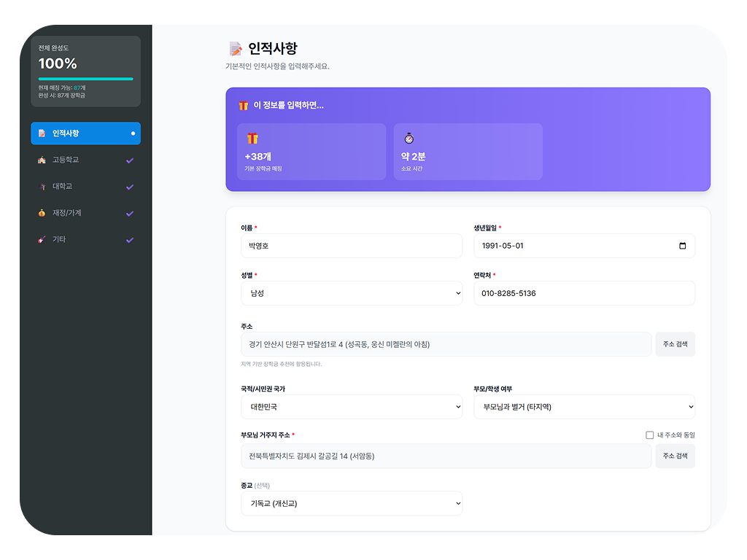This screenshot has width=747, height=560.
Task: Click the stopwatch icon on the 약 2분 card
Action: pyautogui.click(x=409, y=136)
